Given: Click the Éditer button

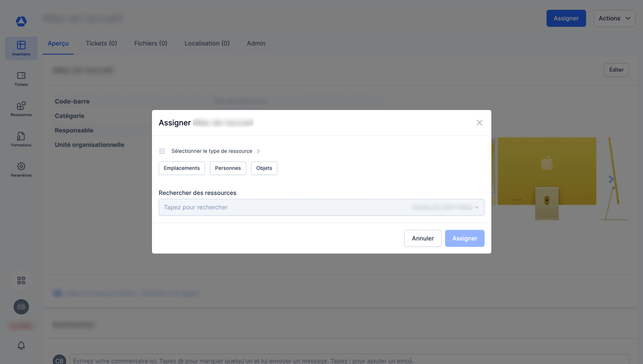Looking at the screenshot, I should coord(616,70).
